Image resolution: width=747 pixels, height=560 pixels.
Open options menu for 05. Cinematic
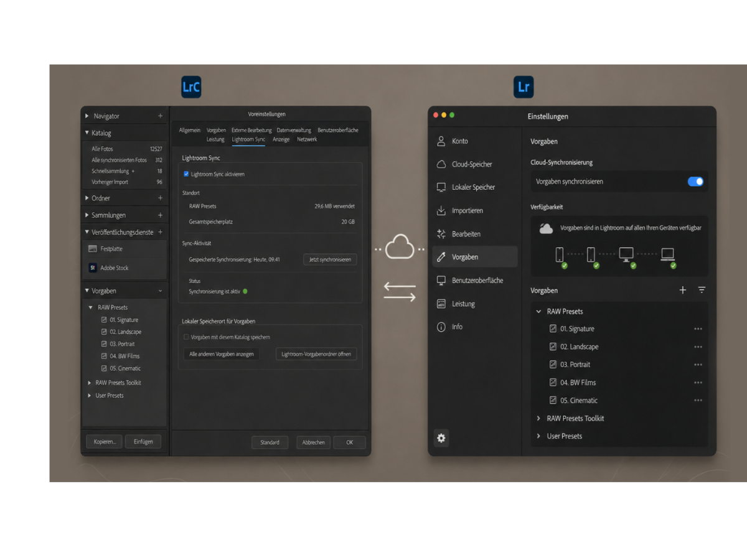698,401
